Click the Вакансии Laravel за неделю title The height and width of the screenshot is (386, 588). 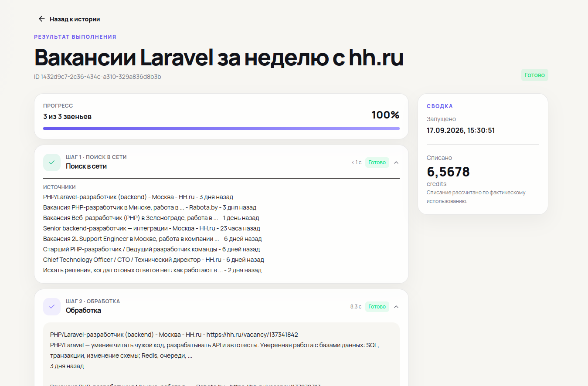click(219, 58)
